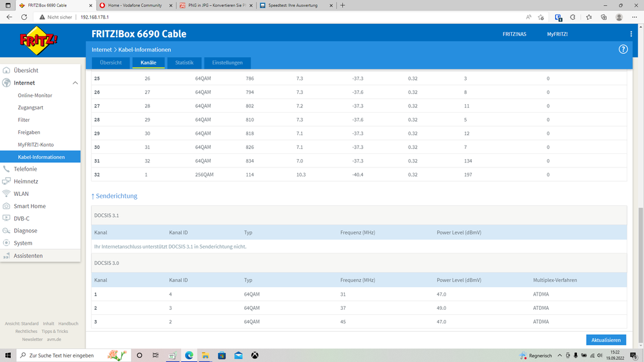Click the DOCSIS 3.0 section label
This screenshot has width=644, height=362.
[x=106, y=263]
